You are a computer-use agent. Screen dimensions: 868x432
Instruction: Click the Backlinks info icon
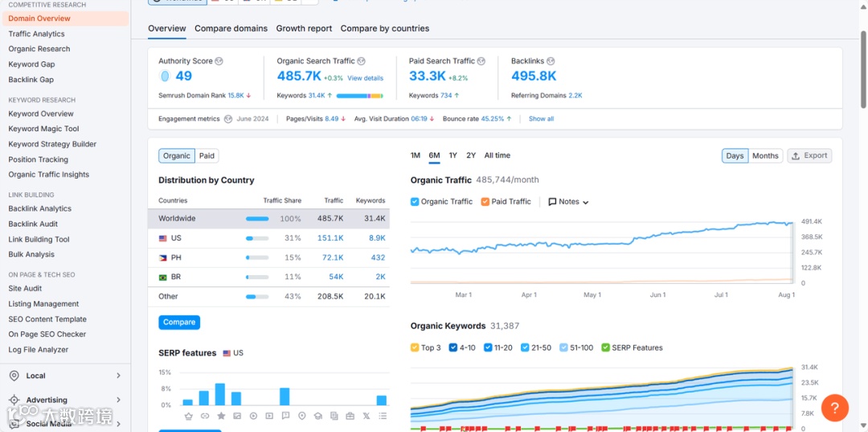pyautogui.click(x=551, y=61)
